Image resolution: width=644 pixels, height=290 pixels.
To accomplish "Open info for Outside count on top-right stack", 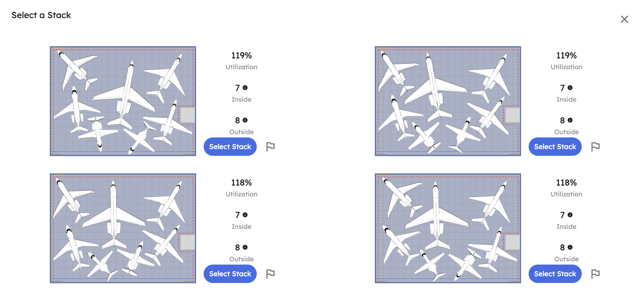I will click(x=571, y=120).
